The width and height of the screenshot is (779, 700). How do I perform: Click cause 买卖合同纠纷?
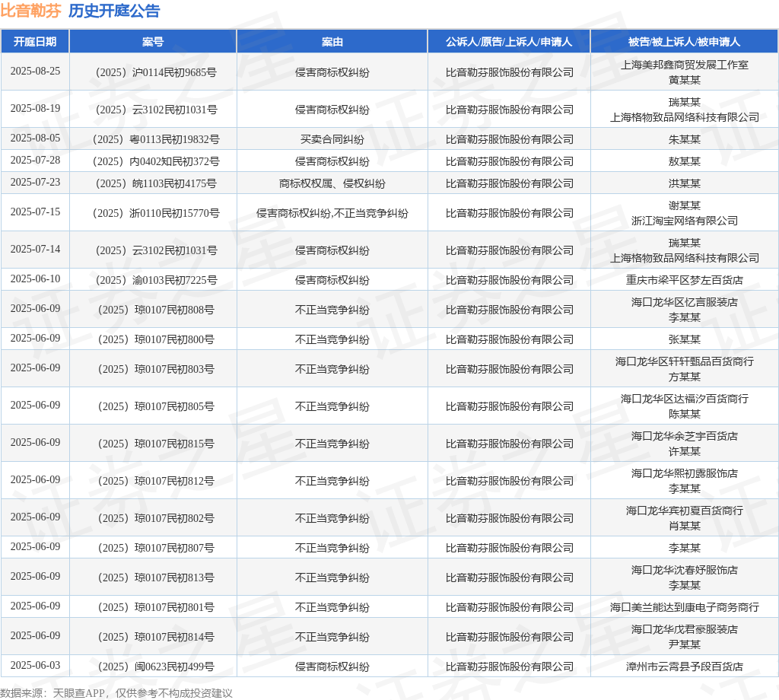pyautogui.click(x=332, y=139)
